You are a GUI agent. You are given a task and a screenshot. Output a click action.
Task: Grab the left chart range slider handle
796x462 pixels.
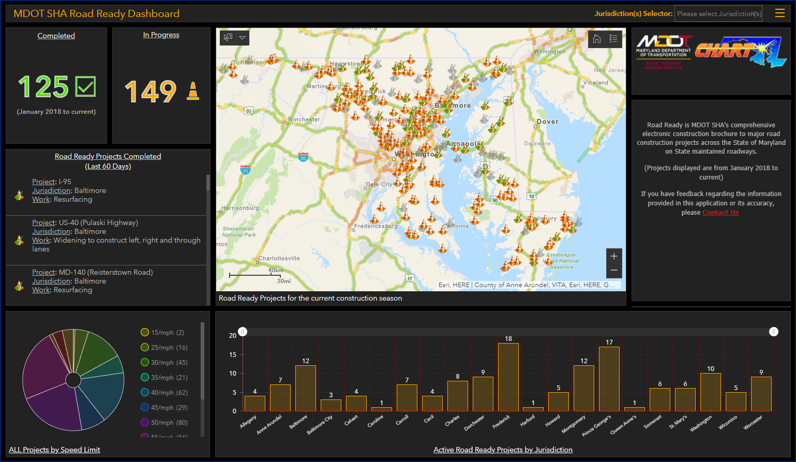tap(243, 332)
